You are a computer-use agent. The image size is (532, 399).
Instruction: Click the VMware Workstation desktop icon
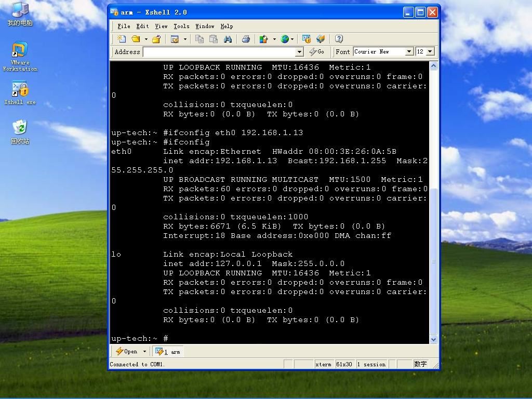(20, 56)
